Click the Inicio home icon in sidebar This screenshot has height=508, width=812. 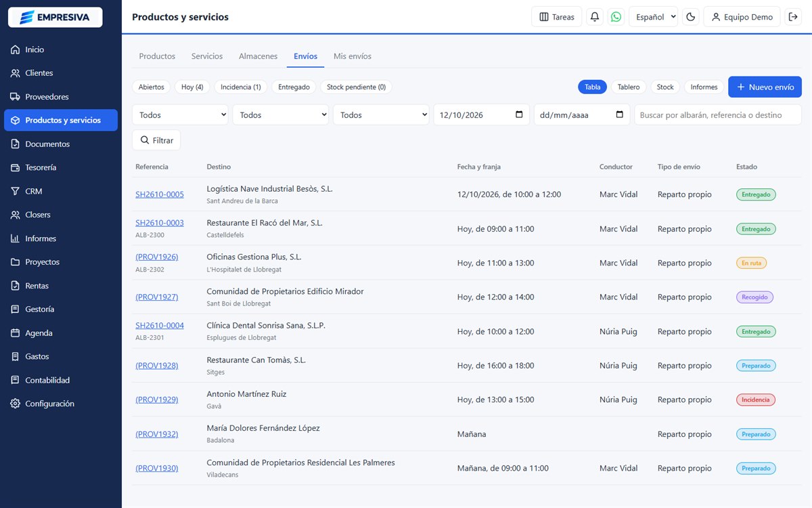(x=16, y=49)
